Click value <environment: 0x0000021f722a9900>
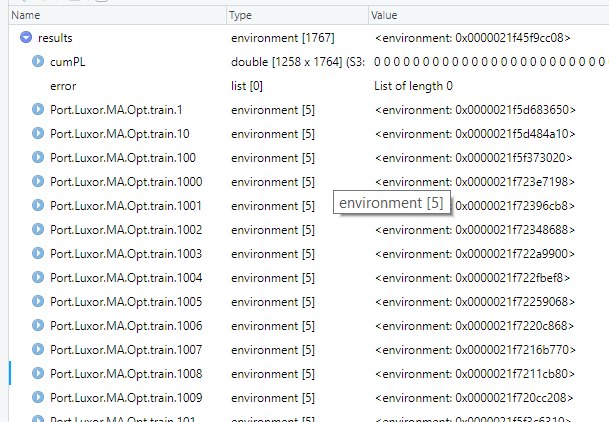Viewport: 609px width, 422px height. pos(475,254)
